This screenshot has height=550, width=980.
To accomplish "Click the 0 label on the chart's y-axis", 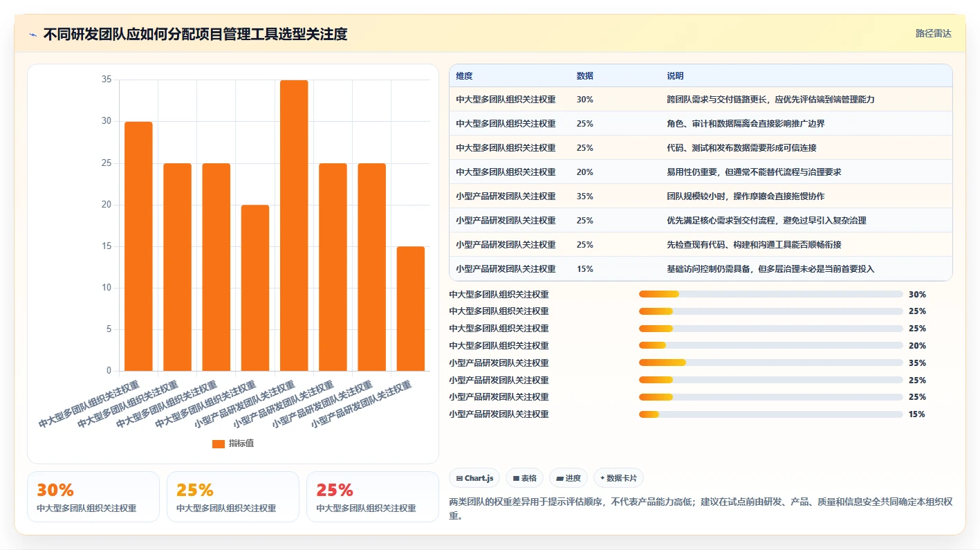I will 109,371.
